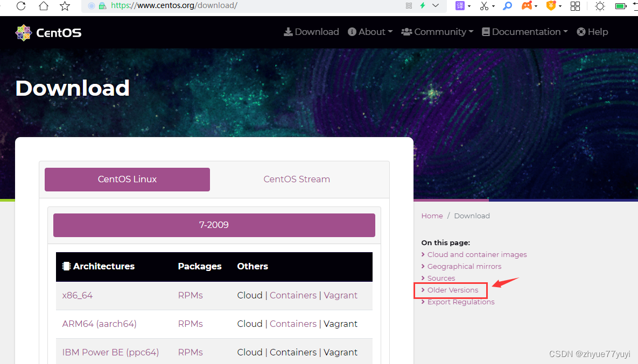Click the CentOS logo in header
638x364 pixels.
[x=48, y=32]
